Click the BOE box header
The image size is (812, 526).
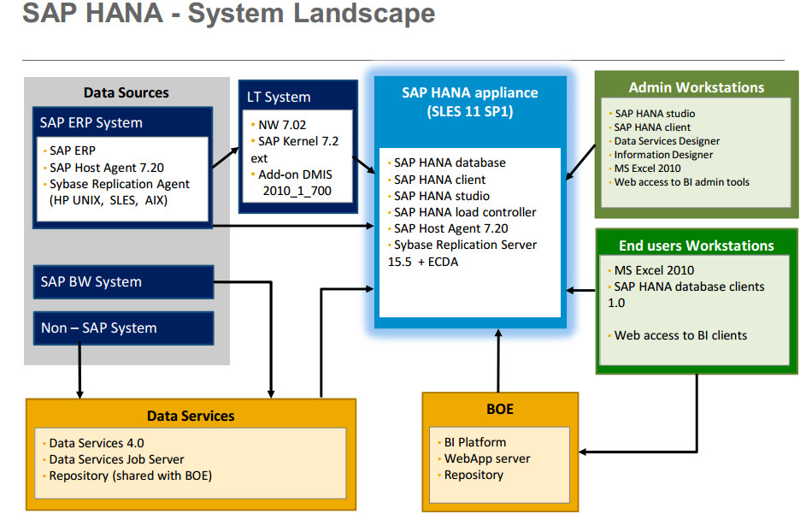click(x=498, y=409)
